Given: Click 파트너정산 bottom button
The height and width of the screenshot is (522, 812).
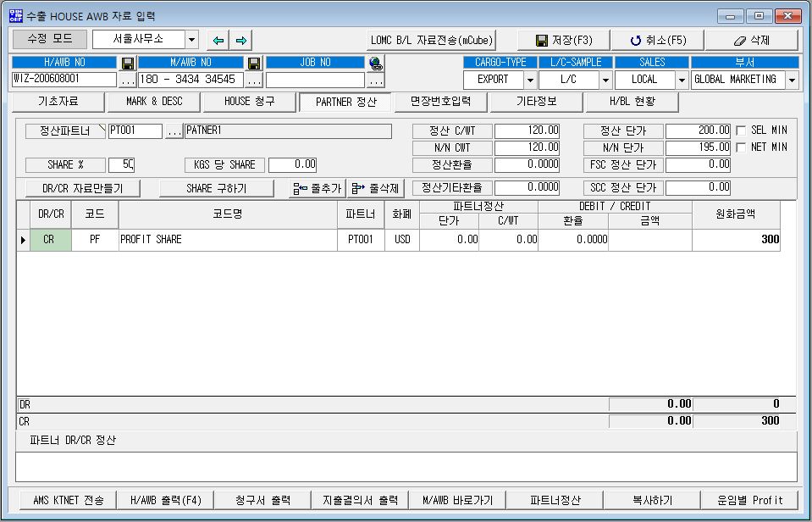Looking at the screenshot, I should click(x=555, y=500).
